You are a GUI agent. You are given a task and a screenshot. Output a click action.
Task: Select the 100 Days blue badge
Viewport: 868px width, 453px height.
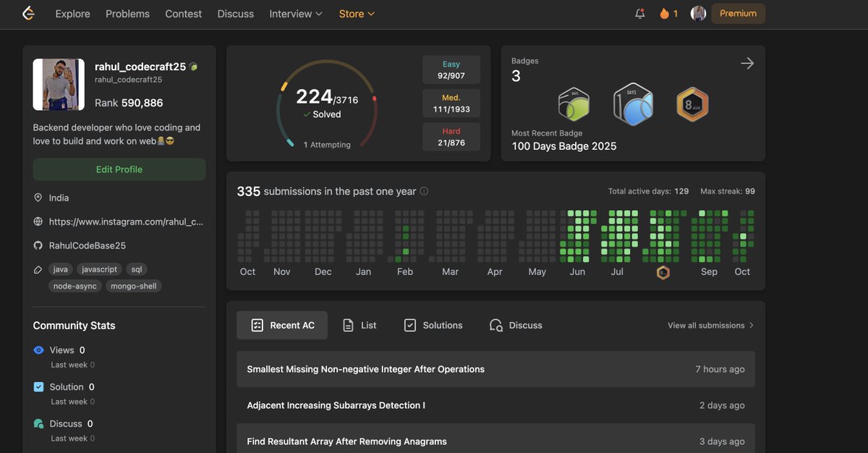click(633, 104)
